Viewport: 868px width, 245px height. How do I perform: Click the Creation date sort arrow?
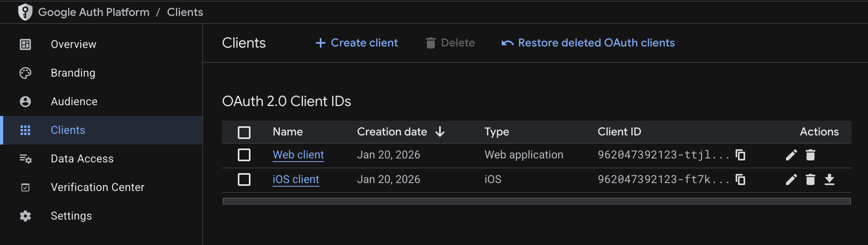[440, 132]
